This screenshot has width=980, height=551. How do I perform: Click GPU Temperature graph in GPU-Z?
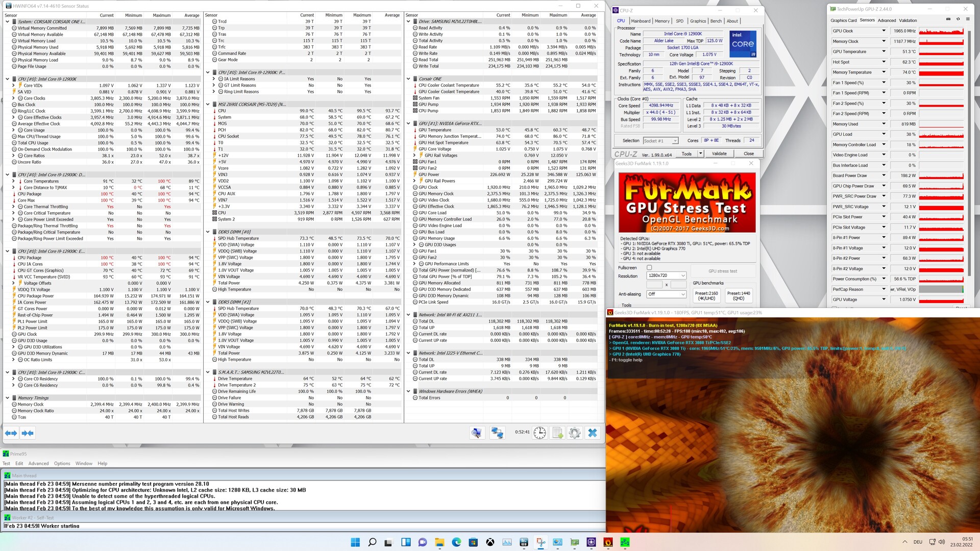click(941, 52)
